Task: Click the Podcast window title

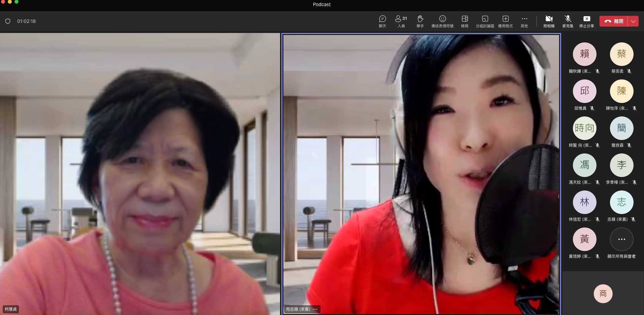Action: pos(322,4)
